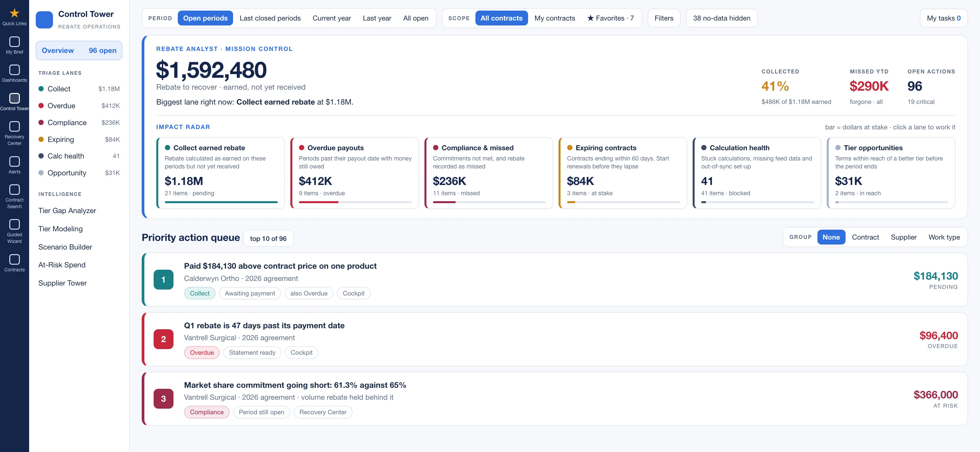The image size is (980, 452).
Task: Select Overdue triage lane $412K
Action: tap(79, 106)
